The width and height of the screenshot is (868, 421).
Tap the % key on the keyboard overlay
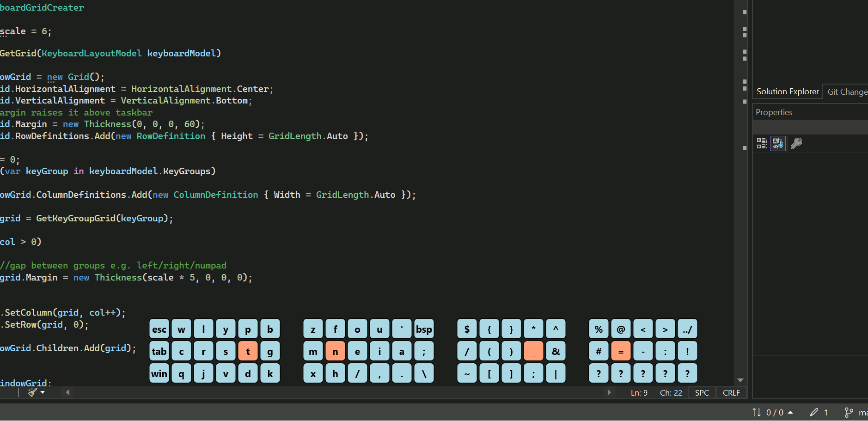[599, 329]
